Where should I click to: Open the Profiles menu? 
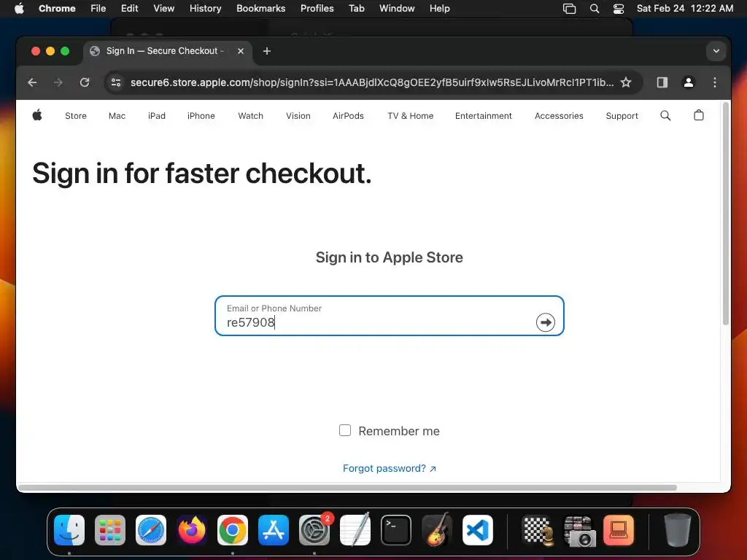coord(317,8)
